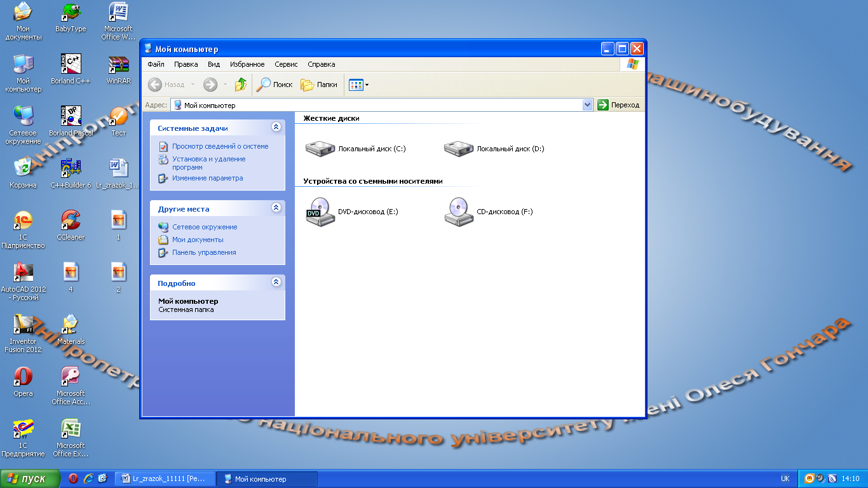Click UK language indicator in taskbar
This screenshot has height=488, width=868.
pyautogui.click(x=785, y=479)
